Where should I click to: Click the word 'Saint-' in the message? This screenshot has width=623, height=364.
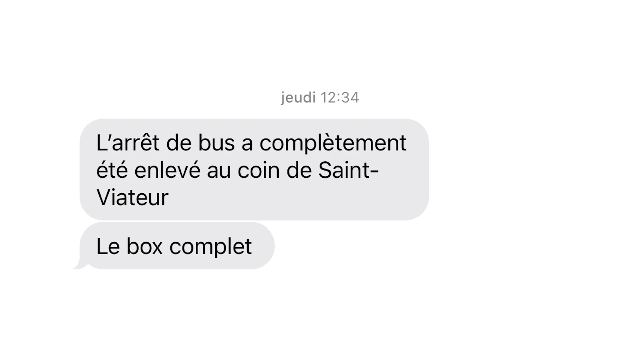click(x=349, y=170)
